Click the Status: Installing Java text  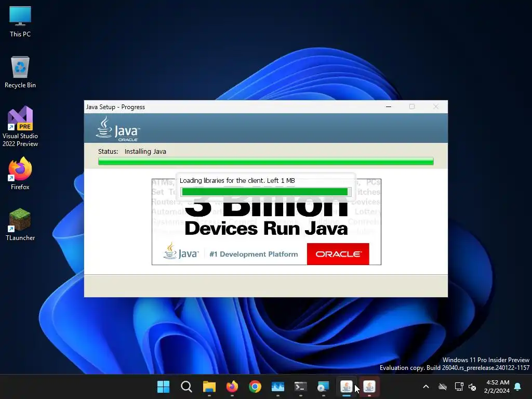click(x=132, y=151)
